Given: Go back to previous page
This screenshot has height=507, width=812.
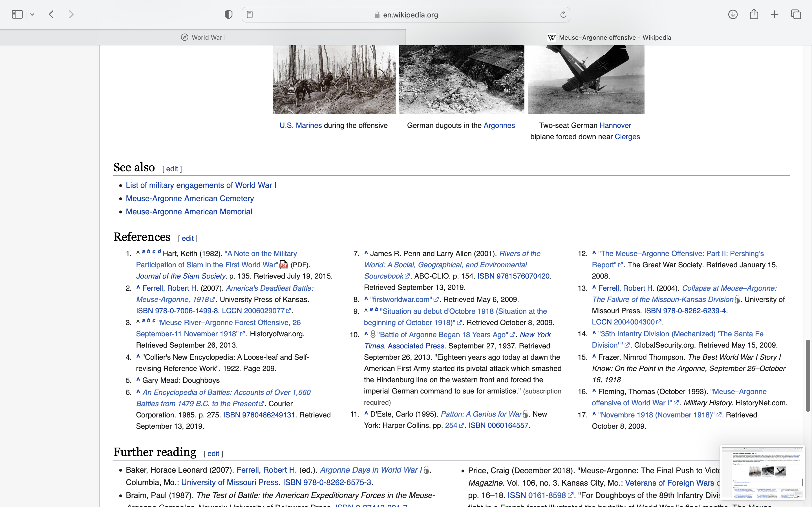Looking at the screenshot, I should 51,14.
